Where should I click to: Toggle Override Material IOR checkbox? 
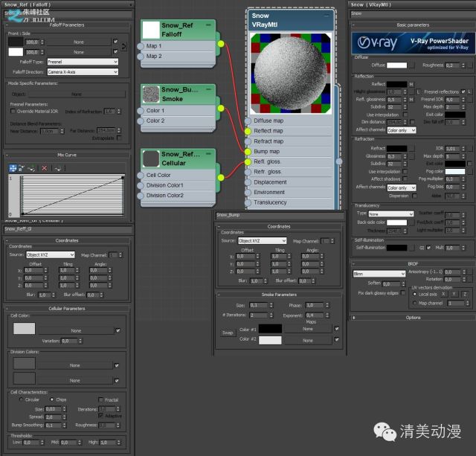(x=13, y=111)
